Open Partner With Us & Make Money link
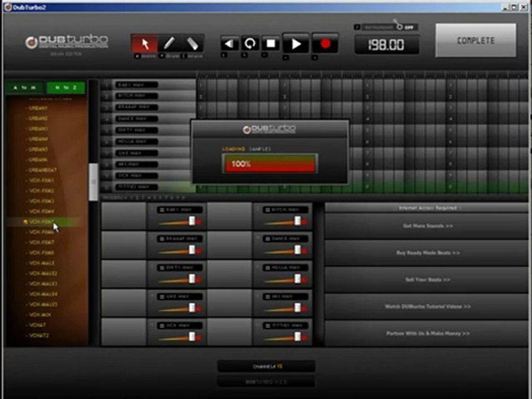The width and height of the screenshot is (532, 399). pos(427,334)
